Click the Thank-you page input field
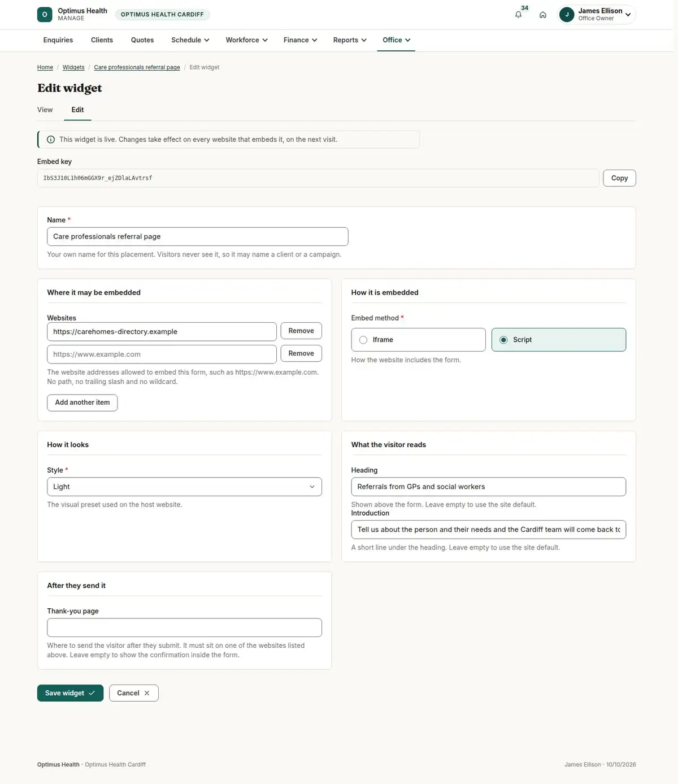The image size is (678, 784). [184, 627]
